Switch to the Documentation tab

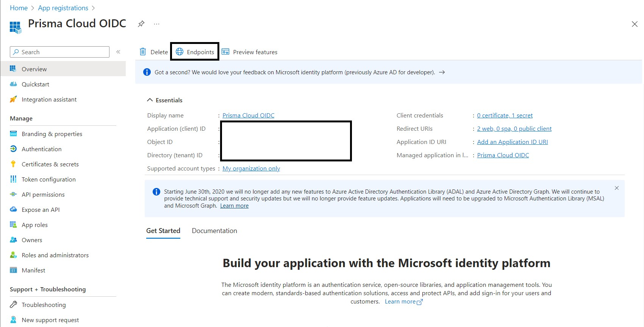pyautogui.click(x=214, y=231)
